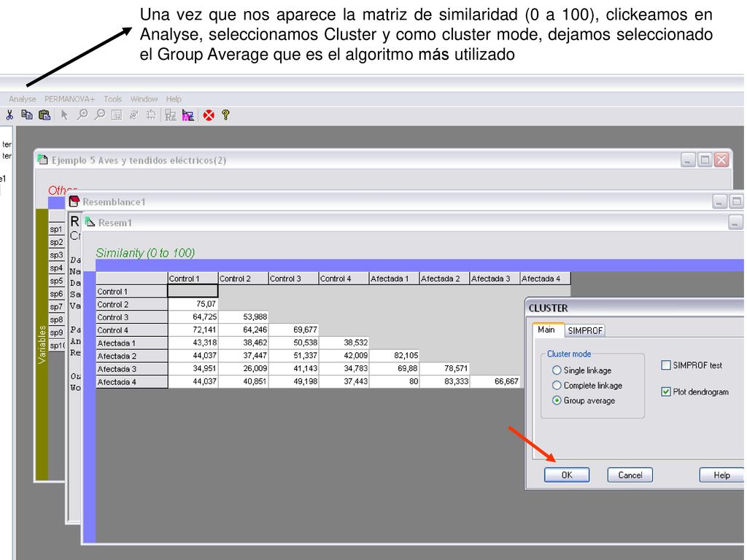
Task: Open the Tools menu
Action: tap(113, 99)
